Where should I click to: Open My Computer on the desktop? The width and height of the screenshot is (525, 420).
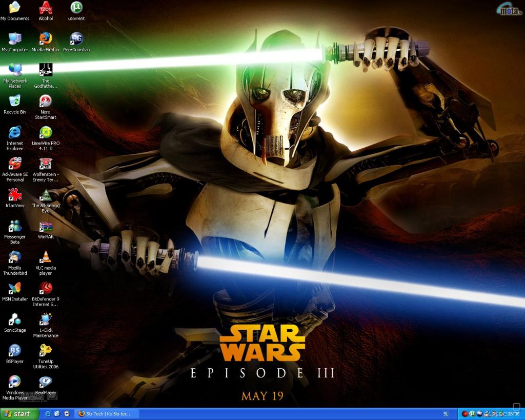[x=15, y=42]
